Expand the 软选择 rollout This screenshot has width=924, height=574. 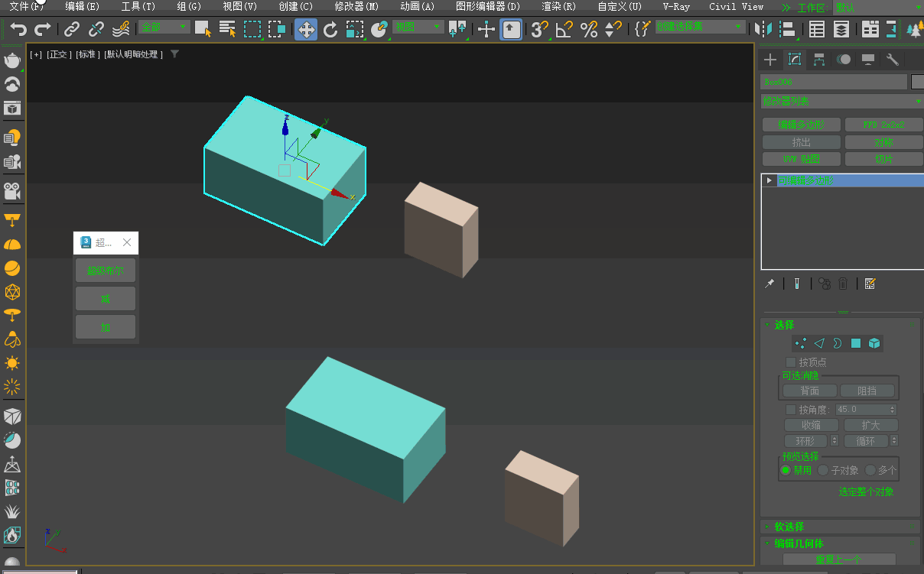[x=789, y=527]
